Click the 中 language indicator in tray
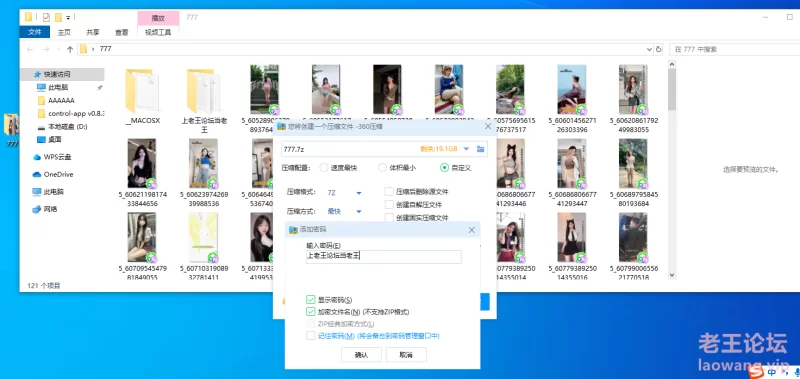Viewport: 800px width, 379px height. coord(771,373)
